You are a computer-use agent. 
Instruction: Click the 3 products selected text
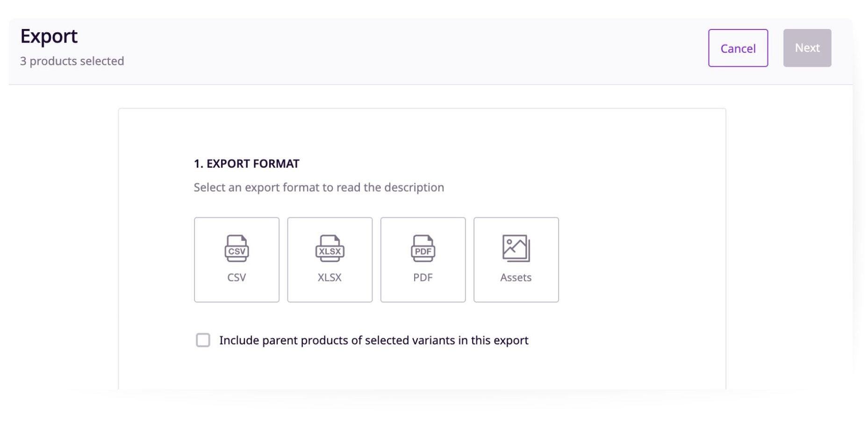[x=72, y=61]
